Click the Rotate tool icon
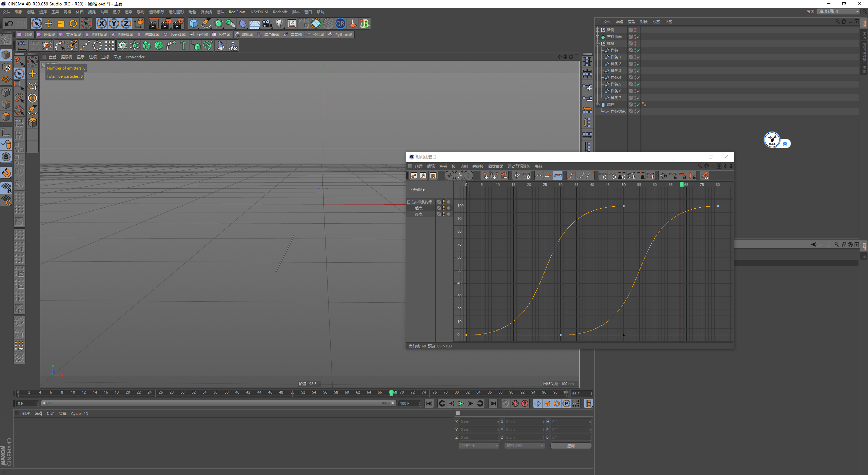This screenshot has height=475, width=868. [x=73, y=23]
